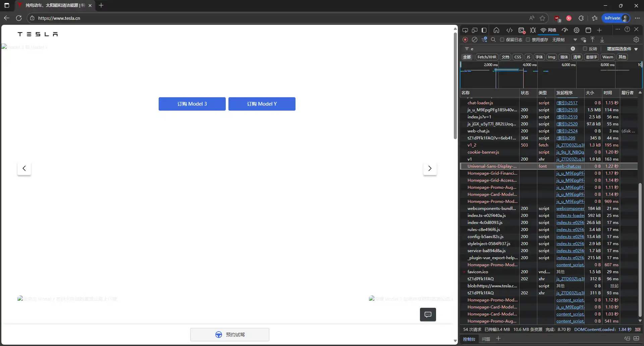
Task: Open the Memory chip icon panel
Action: pyautogui.click(x=577, y=30)
